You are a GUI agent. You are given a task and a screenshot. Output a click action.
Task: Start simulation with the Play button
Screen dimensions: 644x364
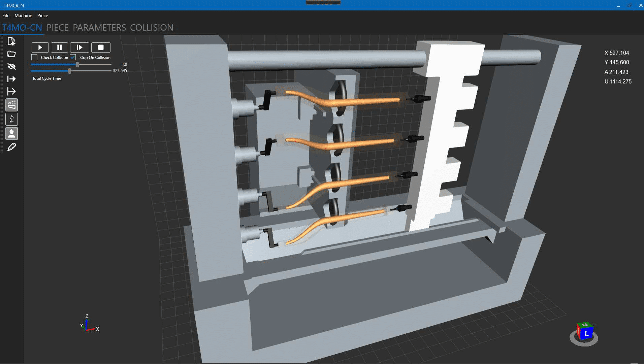click(40, 47)
